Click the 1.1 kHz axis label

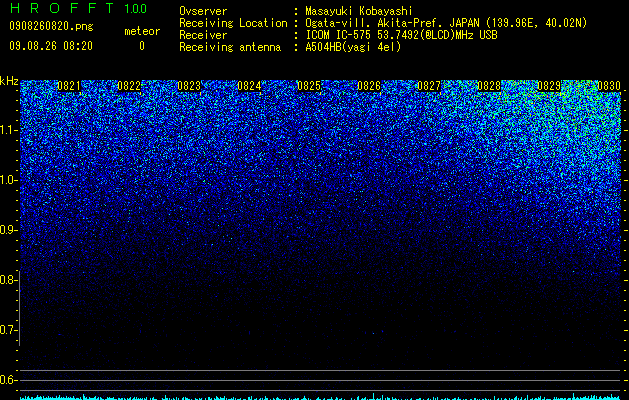coord(8,130)
